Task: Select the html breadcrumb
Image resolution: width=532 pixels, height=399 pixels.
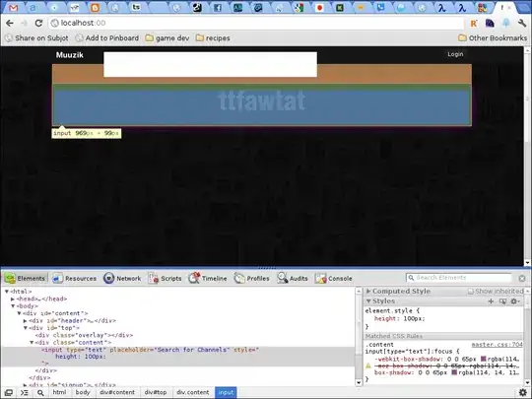Action: (x=59, y=392)
